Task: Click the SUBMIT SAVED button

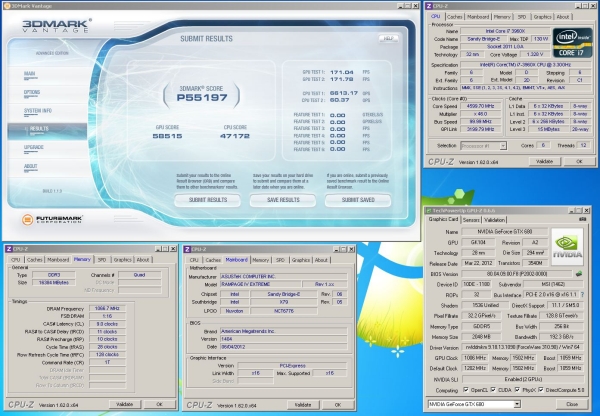Action: coord(358,200)
